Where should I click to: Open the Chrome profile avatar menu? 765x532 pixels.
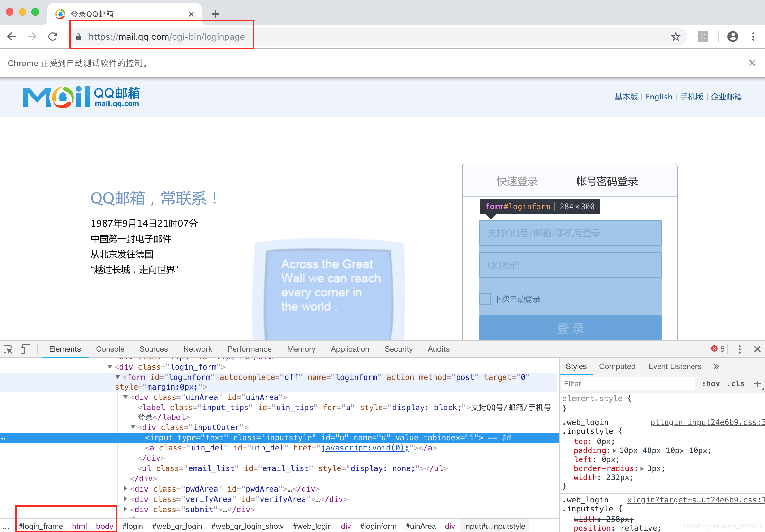[732, 36]
